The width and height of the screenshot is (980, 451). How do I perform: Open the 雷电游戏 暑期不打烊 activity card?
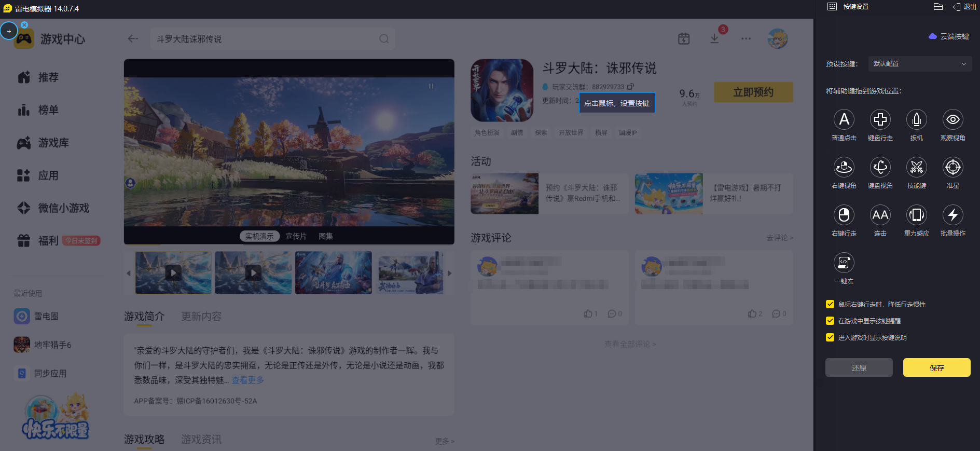714,194
